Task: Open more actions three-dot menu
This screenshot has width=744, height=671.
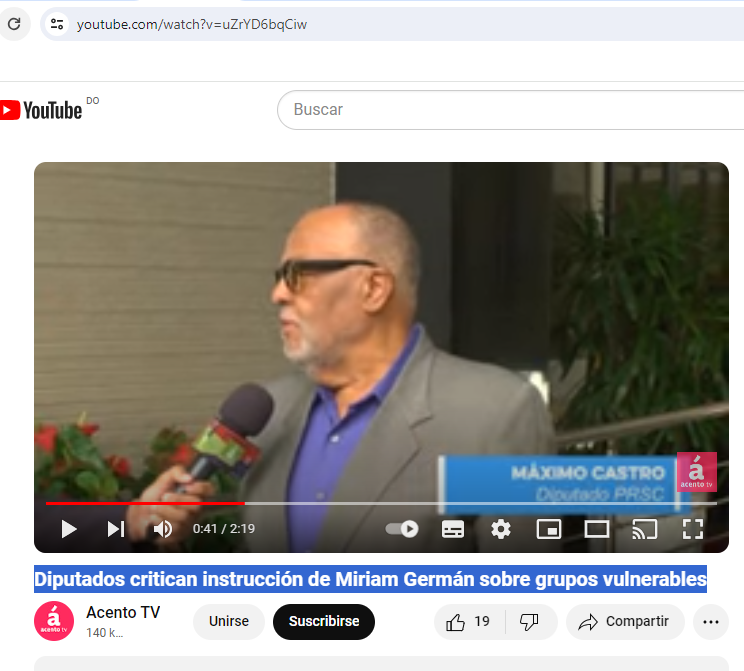Action: pyautogui.click(x=711, y=622)
